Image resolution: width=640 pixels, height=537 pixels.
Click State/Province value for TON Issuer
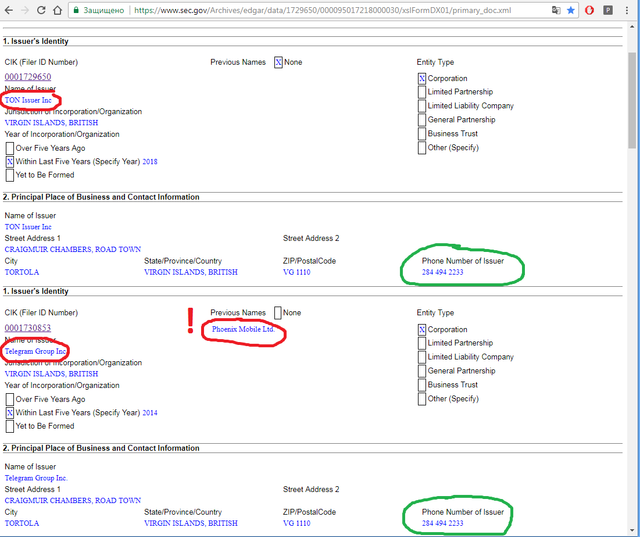coord(191,272)
